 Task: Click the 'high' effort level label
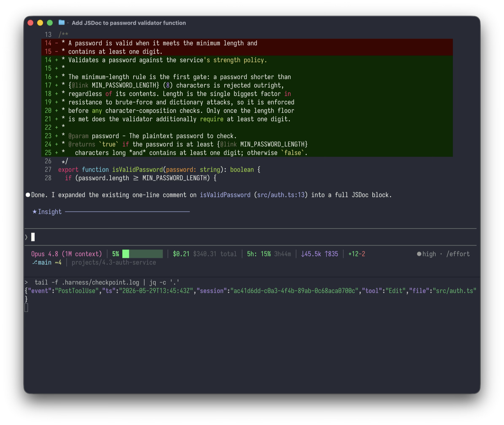pyautogui.click(x=429, y=254)
